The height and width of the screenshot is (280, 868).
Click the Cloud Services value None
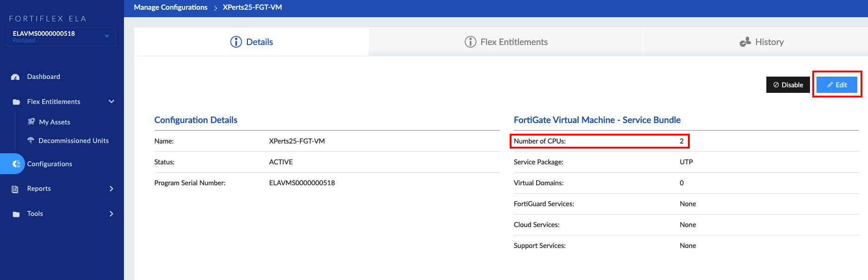687,225
